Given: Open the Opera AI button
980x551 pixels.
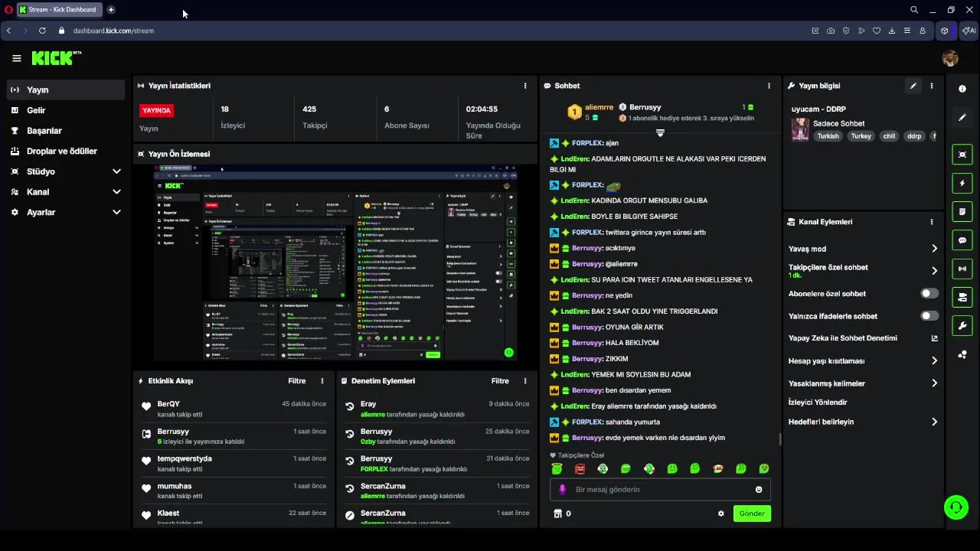Looking at the screenshot, I should point(969,31).
